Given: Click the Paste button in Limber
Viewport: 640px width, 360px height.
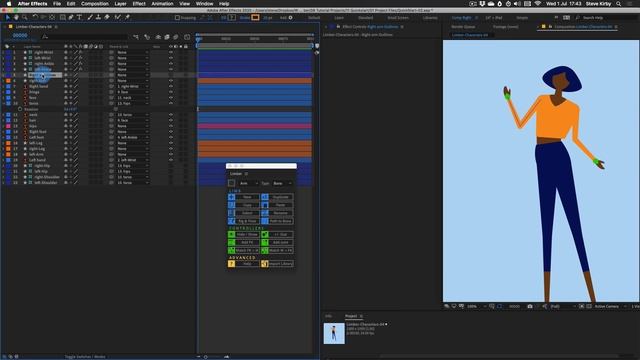Looking at the screenshot, I should point(280,205).
